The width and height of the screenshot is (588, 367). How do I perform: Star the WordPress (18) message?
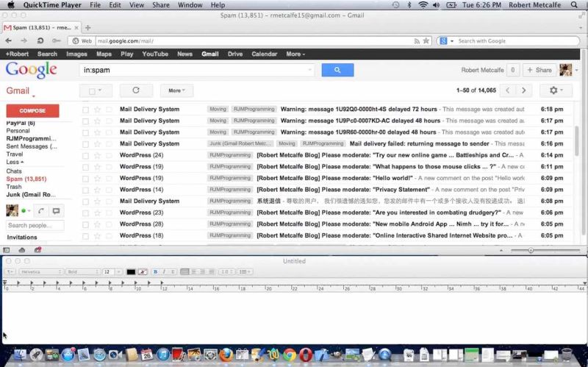click(98, 236)
